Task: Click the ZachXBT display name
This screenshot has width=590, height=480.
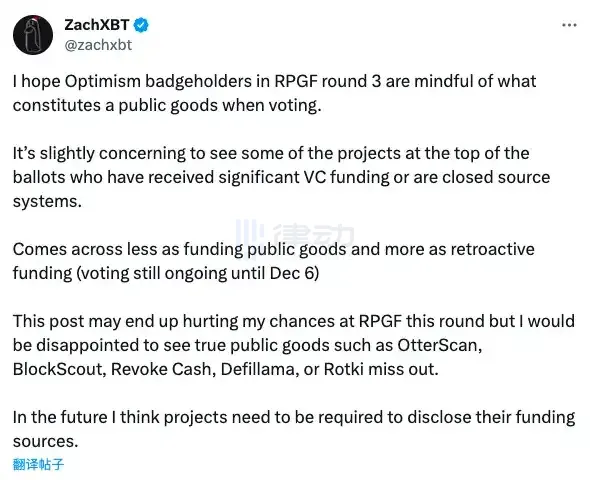Action: point(97,25)
